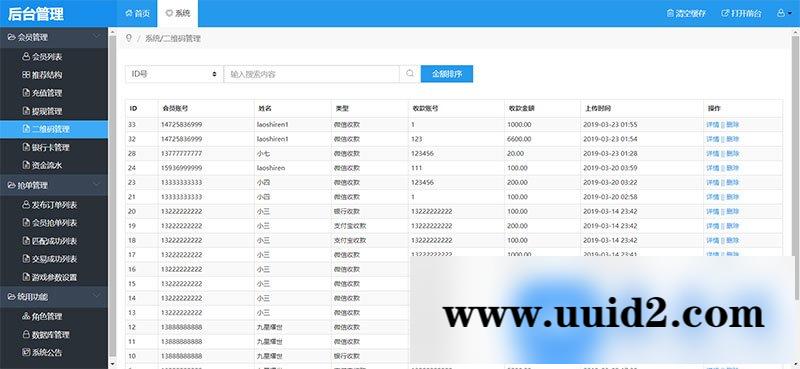The height and width of the screenshot is (369, 800).
Task: Click 删除 for record ID 33
Action: coord(733,125)
